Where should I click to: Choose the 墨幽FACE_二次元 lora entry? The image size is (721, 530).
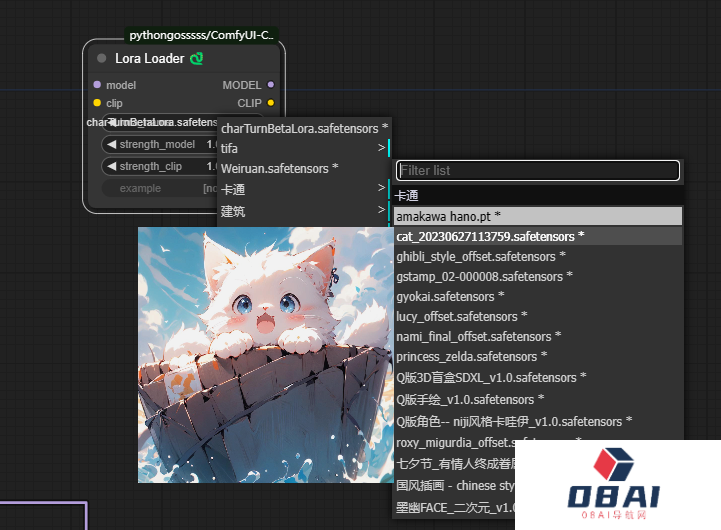454,507
